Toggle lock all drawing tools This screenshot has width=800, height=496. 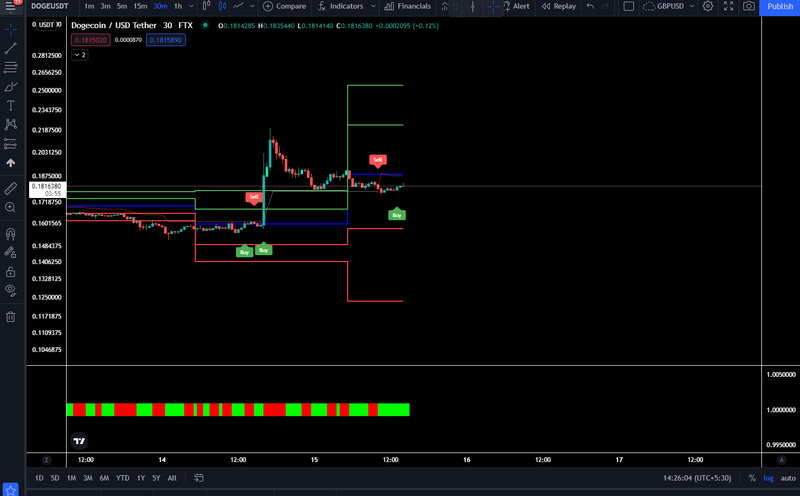pos(11,271)
